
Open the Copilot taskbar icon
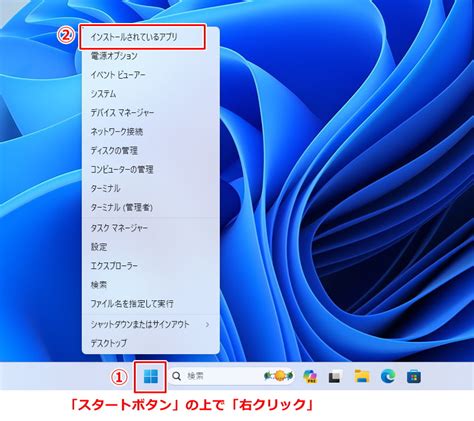[310, 376]
